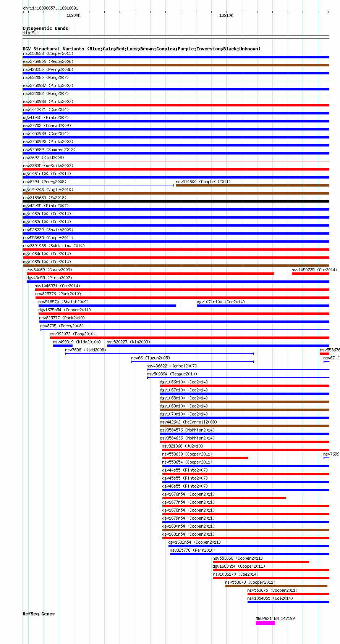Click esv2750988 (Pinto2007) label
Viewport: 340px width, 644px height.
pyautogui.click(x=48, y=101)
